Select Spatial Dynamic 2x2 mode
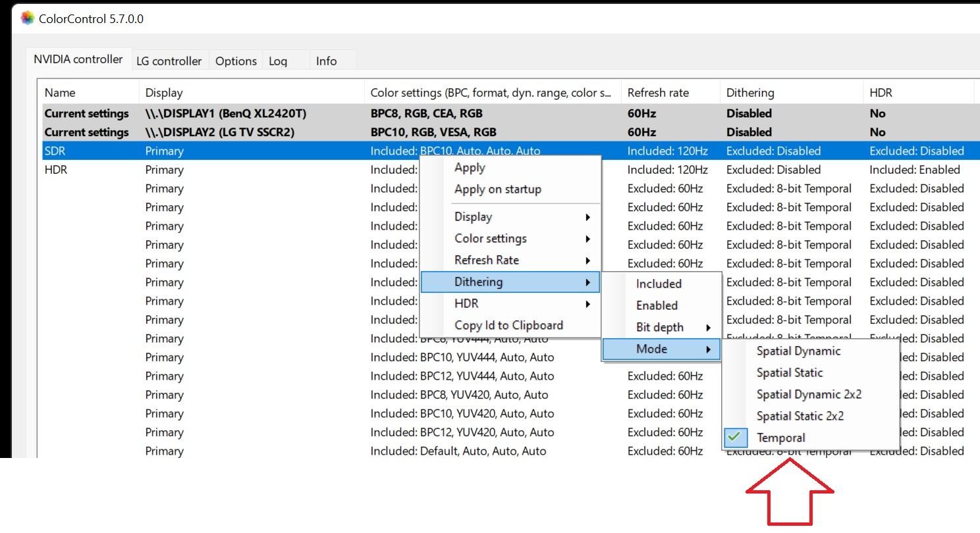The image size is (980, 533). [x=811, y=395]
